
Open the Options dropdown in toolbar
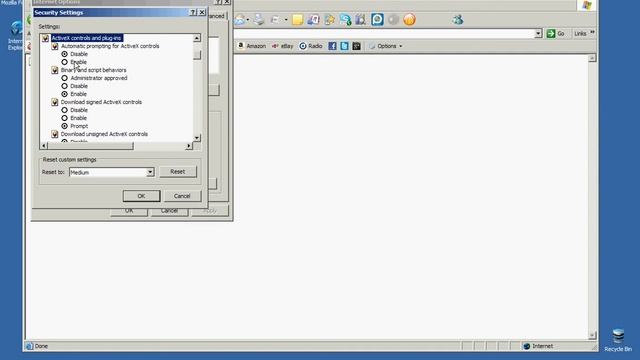coord(386,46)
